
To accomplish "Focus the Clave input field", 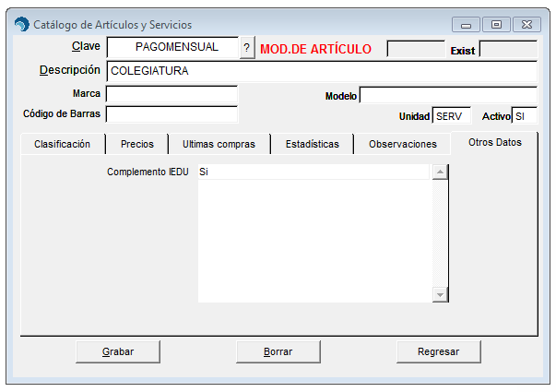I will [x=172, y=47].
